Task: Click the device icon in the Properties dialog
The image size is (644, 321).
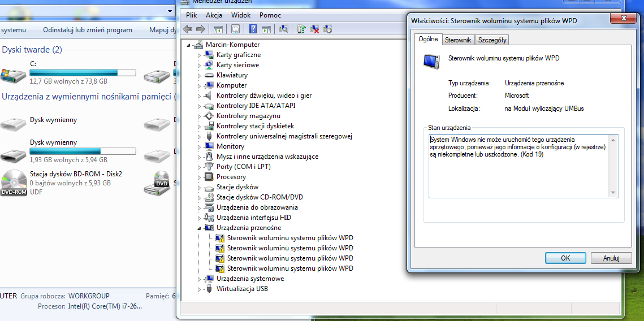Action: pyautogui.click(x=431, y=60)
